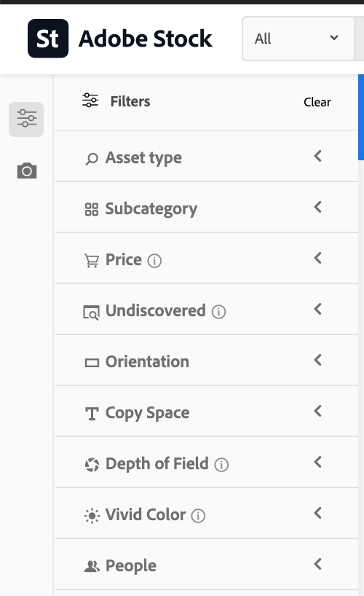Screen dimensions: 364x596
Task: Expand the Orientation filter chevron
Action: click(318, 360)
